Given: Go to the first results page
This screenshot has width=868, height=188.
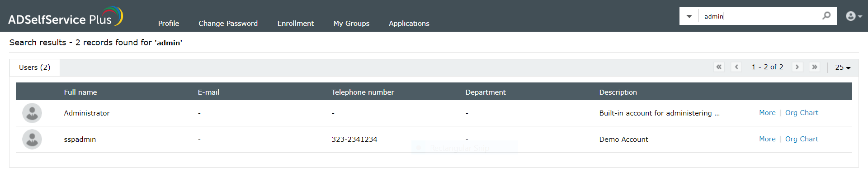Looking at the screenshot, I should tap(719, 67).
